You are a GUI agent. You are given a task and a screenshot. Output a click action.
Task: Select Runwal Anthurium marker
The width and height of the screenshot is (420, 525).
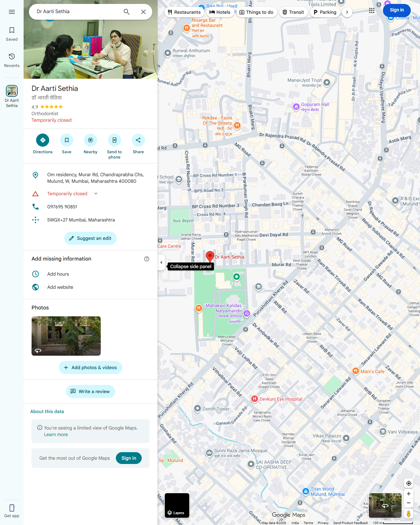(x=168, y=53)
